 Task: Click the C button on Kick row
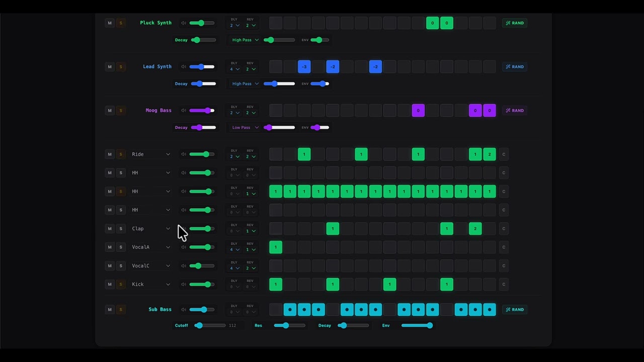click(504, 285)
